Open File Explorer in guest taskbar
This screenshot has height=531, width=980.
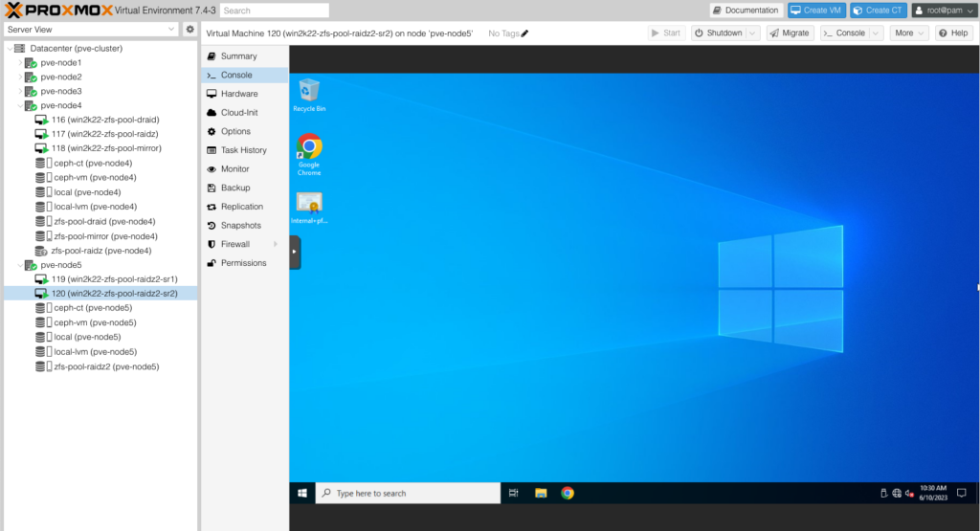(x=541, y=493)
